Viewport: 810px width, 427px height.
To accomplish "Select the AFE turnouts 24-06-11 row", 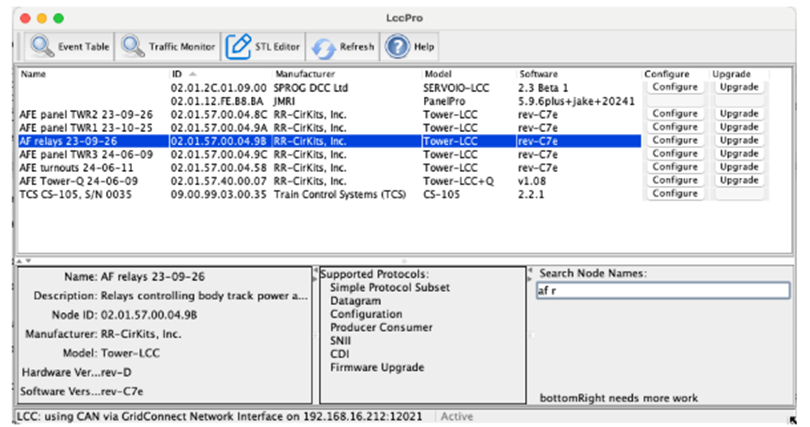I will click(90, 168).
